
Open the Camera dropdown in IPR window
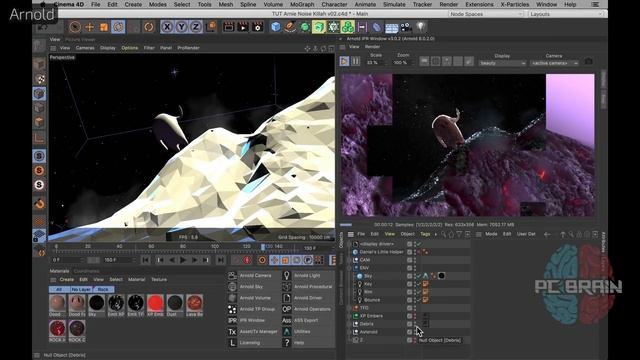pyautogui.click(x=554, y=63)
